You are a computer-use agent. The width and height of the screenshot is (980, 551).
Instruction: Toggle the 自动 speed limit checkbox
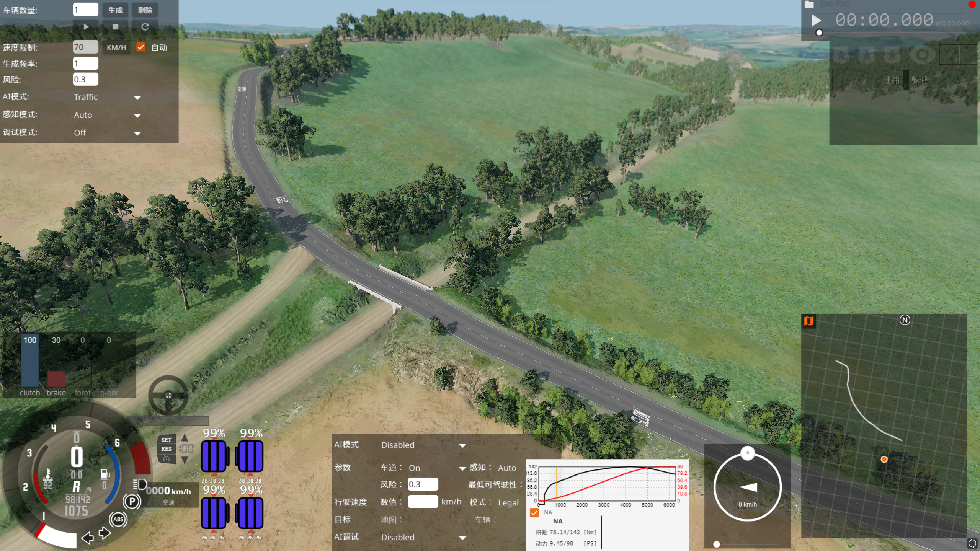[x=141, y=47]
